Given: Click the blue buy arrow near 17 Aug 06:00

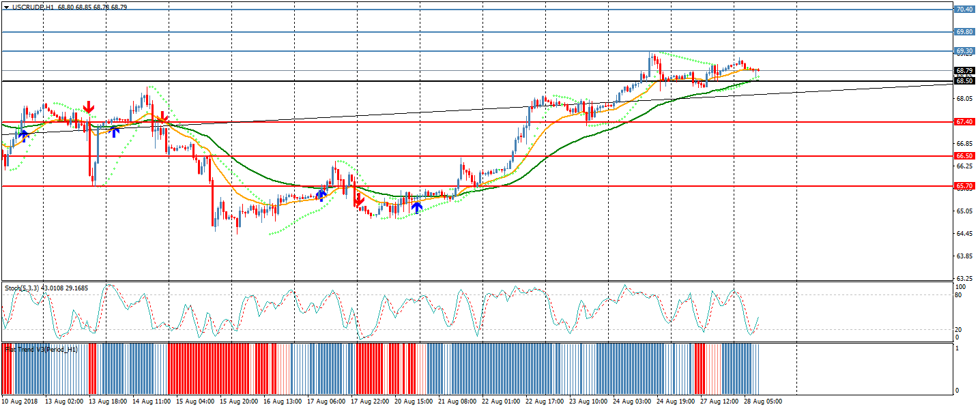Looking at the screenshot, I should tap(321, 194).
